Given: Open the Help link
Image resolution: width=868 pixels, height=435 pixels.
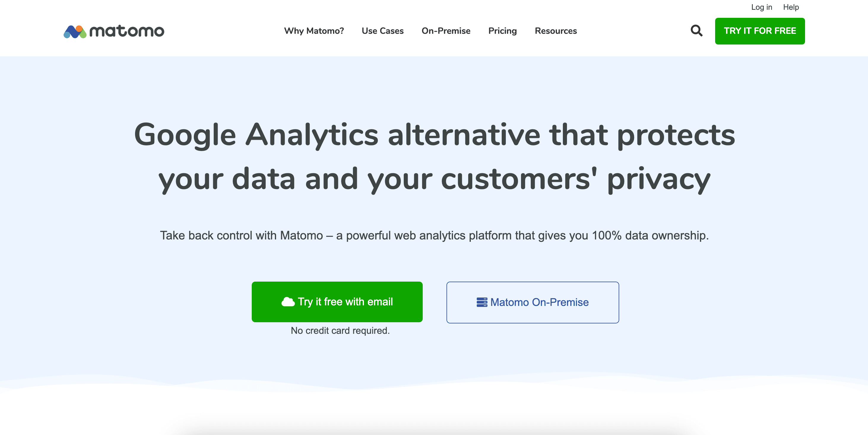Looking at the screenshot, I should point(791,7).
